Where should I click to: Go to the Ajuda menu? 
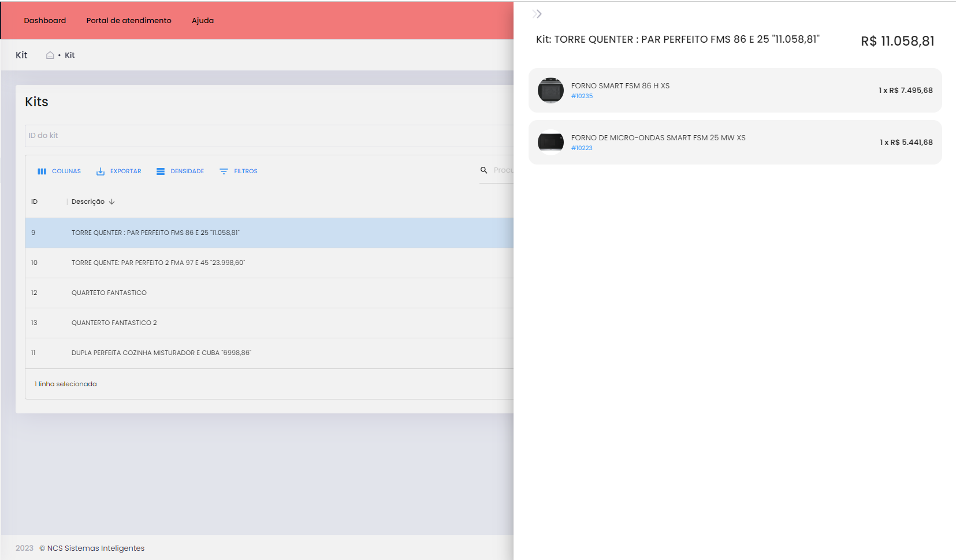coord(203,20)
